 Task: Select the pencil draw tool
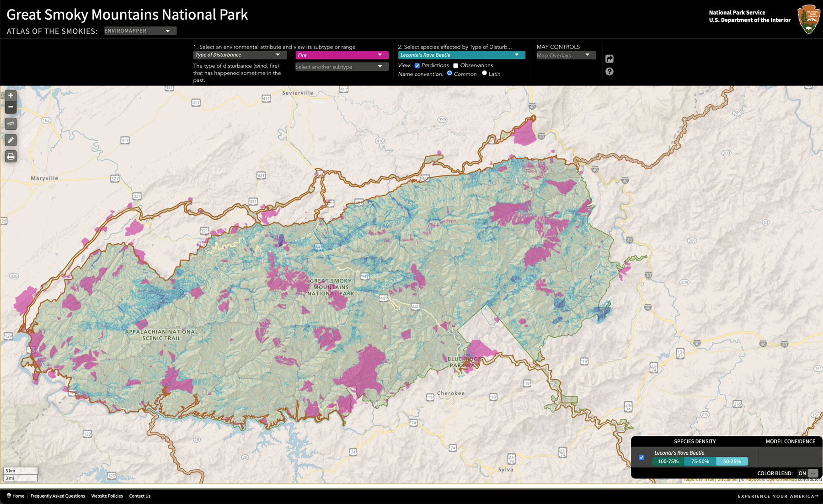(x=11, y=140)
